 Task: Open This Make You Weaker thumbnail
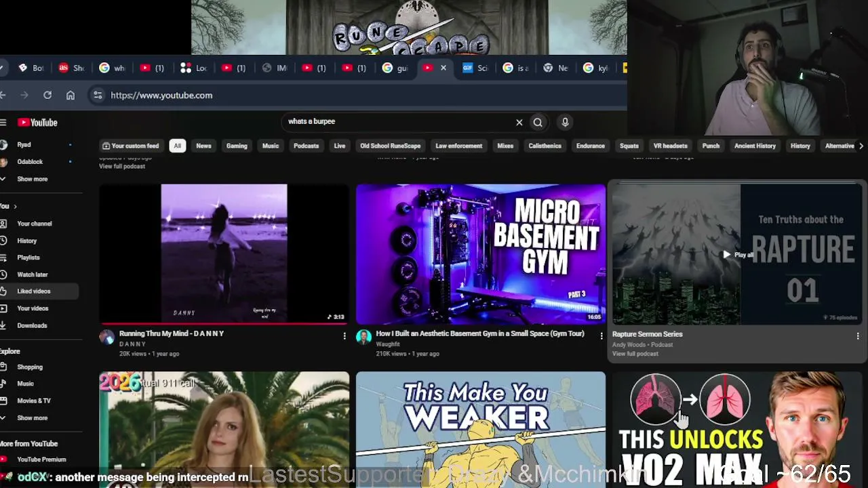481,430
